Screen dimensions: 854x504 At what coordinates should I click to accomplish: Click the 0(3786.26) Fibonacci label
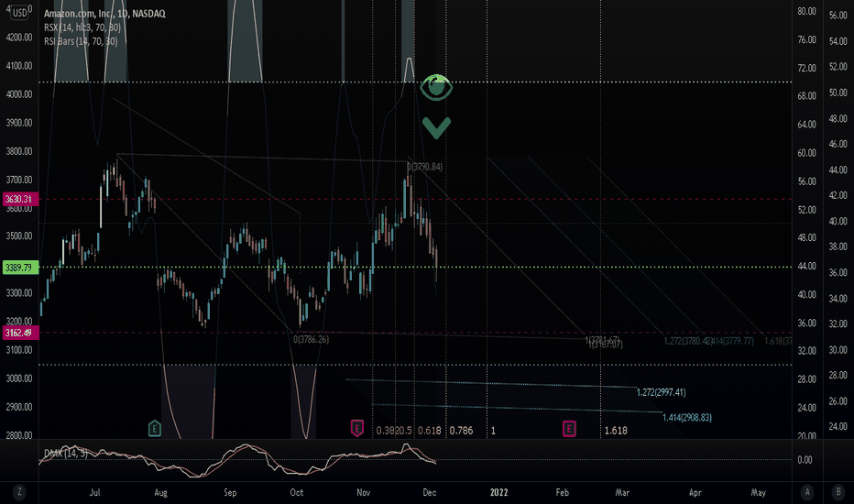click(x=311, y=339)
